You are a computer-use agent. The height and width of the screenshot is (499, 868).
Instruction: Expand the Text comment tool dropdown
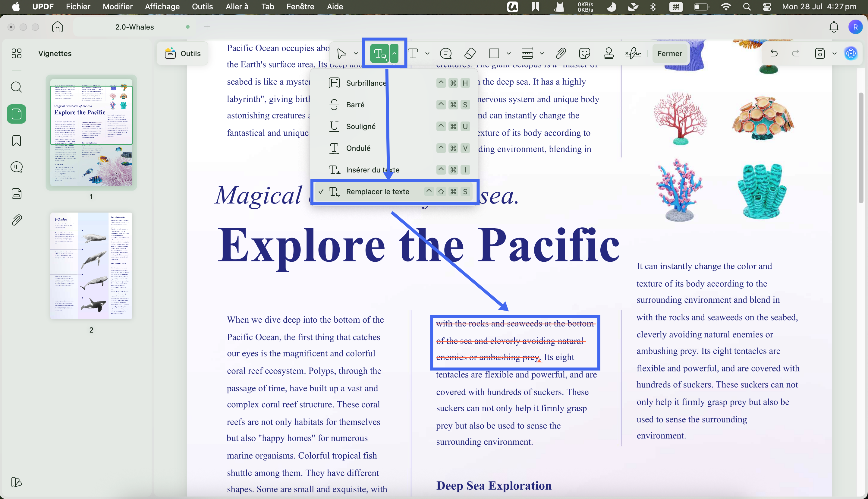pos(427,53)
